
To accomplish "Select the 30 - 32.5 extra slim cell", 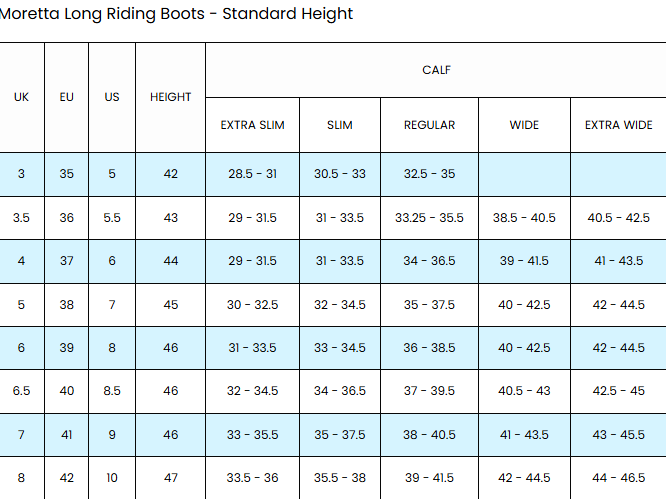I will click(x=252, y=305).
